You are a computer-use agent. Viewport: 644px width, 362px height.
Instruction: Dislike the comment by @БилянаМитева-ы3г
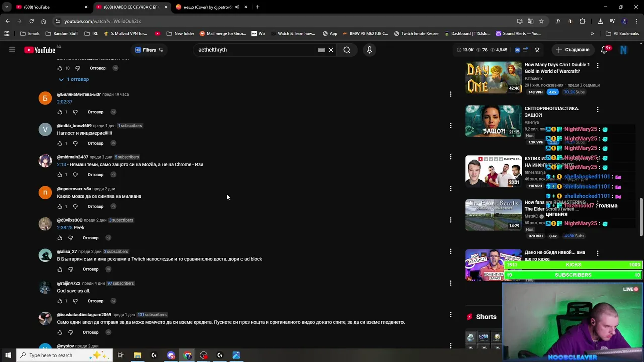tap(75, 112)
